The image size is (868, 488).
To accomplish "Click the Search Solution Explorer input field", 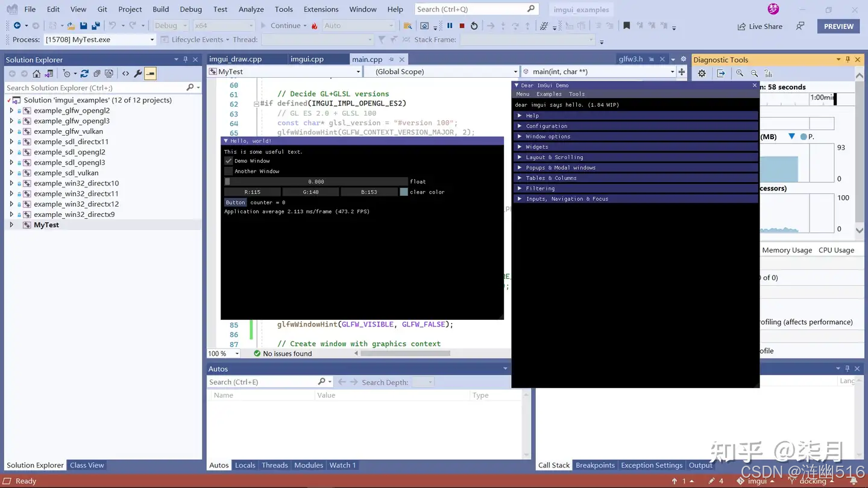I will coord(102,88).
